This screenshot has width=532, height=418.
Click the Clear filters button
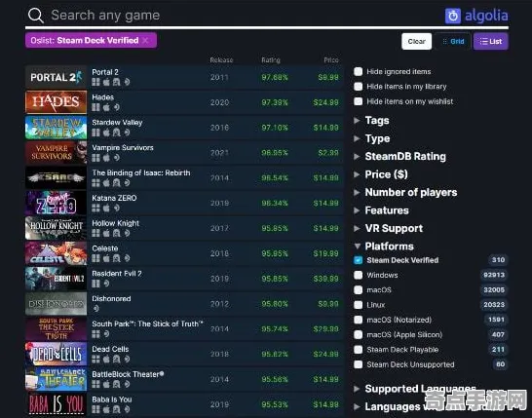(x=417, y=41)
